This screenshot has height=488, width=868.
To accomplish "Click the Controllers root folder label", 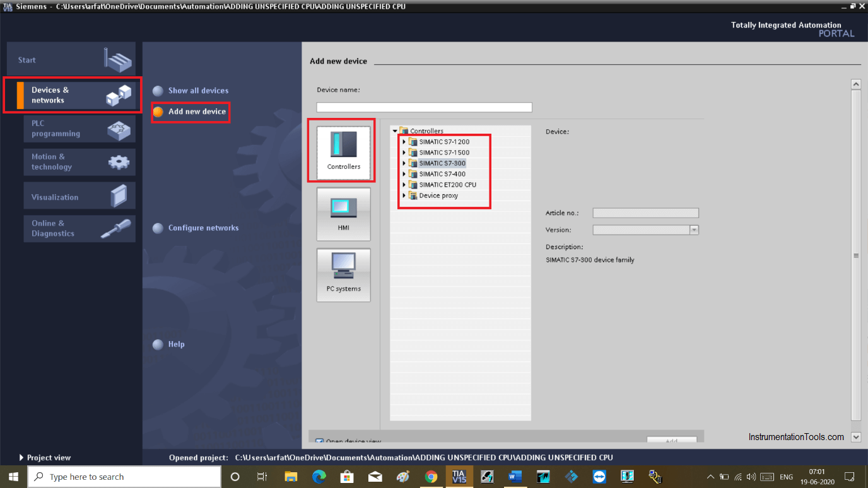I will point(426,131).
